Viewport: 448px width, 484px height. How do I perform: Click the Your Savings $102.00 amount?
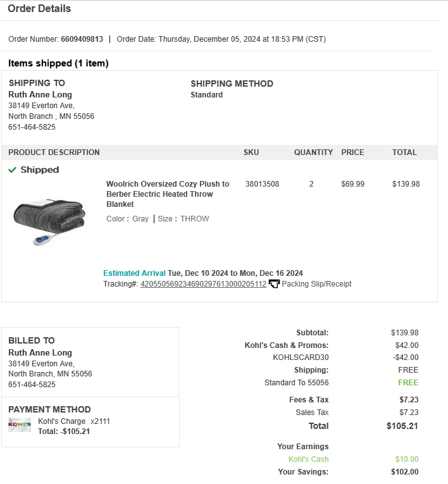click(x=404, y=471)
